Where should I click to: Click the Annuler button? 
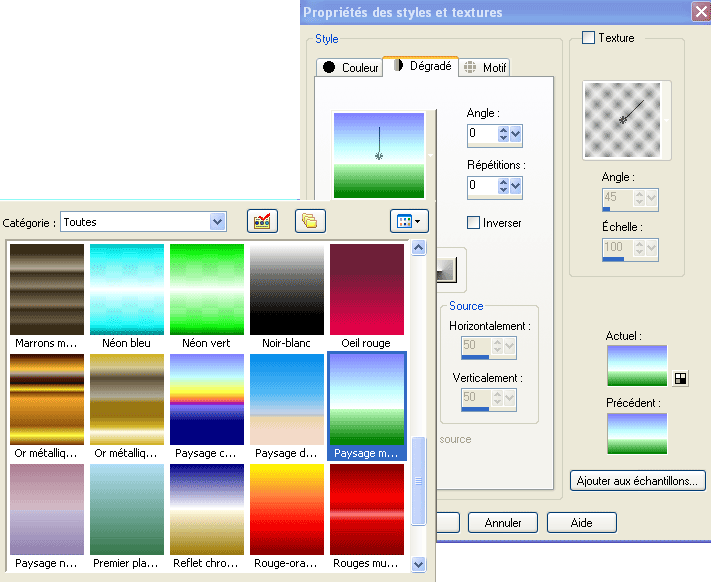pos(502,522)
